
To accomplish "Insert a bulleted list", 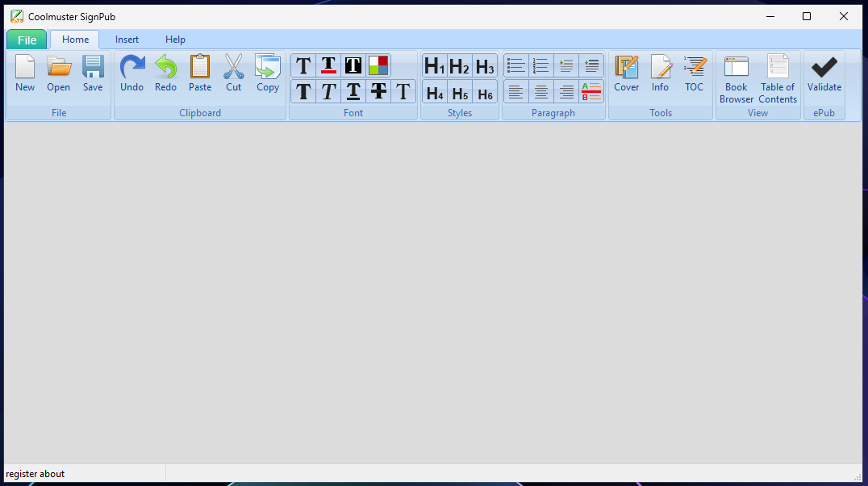I will (x=516, y=66).
